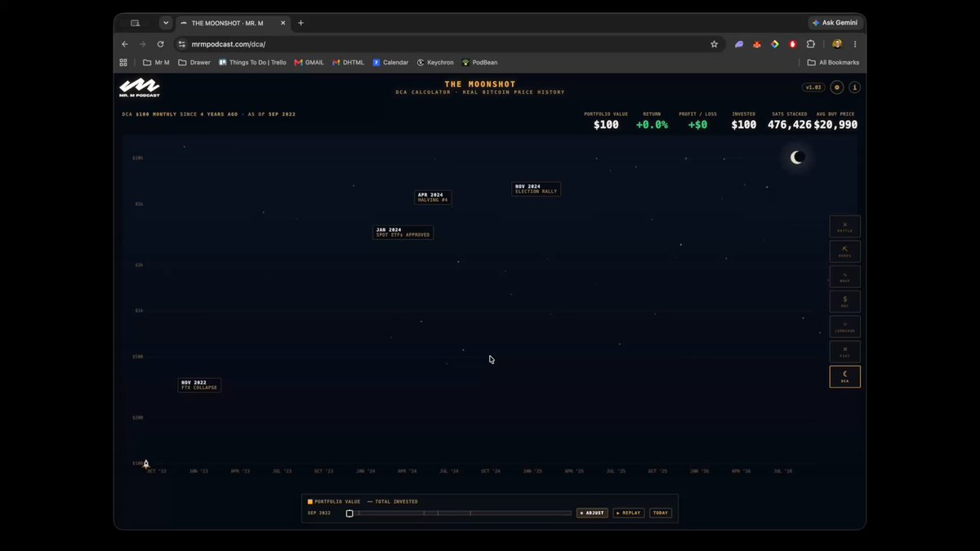Open the GMAIL bookmark

[x=310, y=62]
